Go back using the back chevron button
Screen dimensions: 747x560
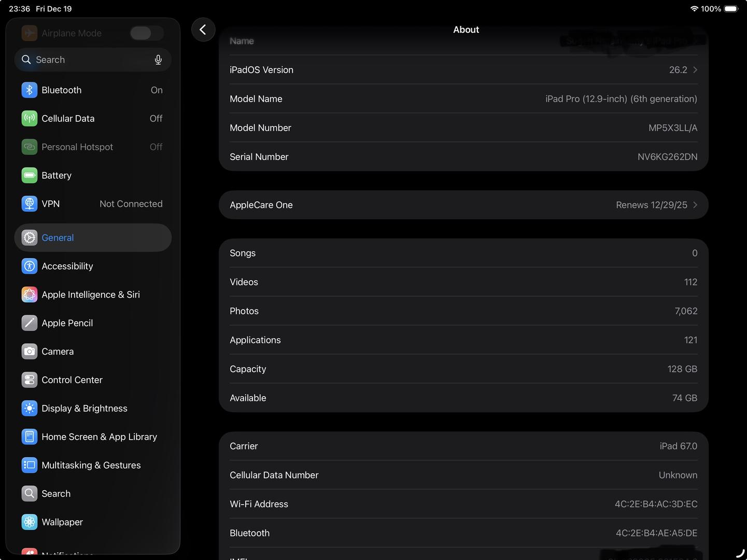point(203,30)
